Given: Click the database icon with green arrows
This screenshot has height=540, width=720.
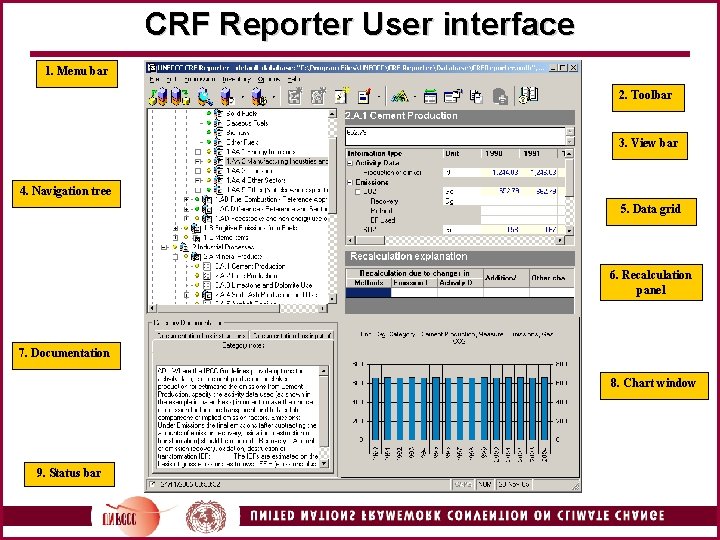Looking at the screenshot, I should [180, 96].
